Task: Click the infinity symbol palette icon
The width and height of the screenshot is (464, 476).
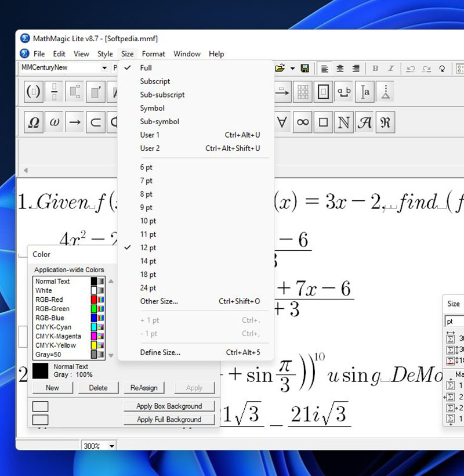Action: 302,122
